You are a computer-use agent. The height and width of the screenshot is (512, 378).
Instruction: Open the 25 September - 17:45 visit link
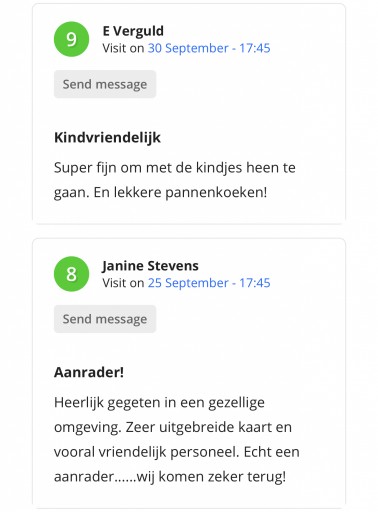(209, 283)
